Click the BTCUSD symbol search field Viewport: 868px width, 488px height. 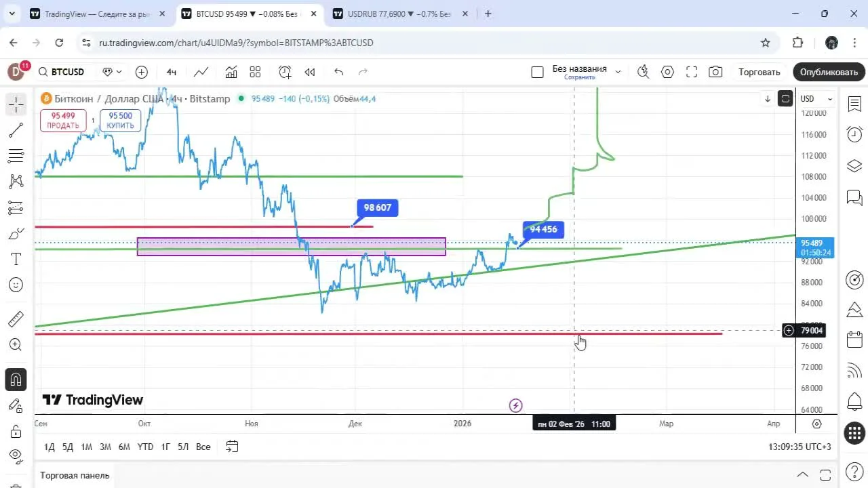tap(67, 72)
